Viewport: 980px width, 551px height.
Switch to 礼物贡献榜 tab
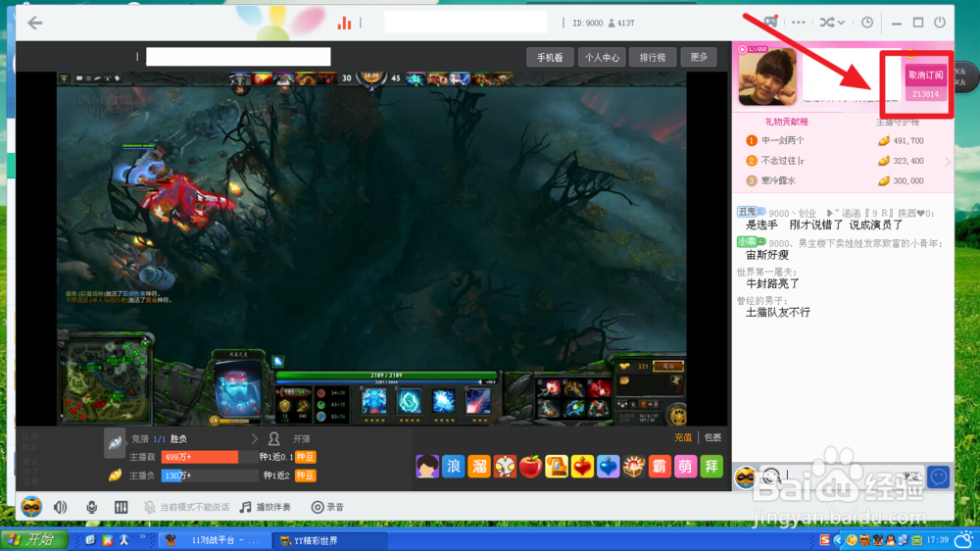[x=786, y=122]
